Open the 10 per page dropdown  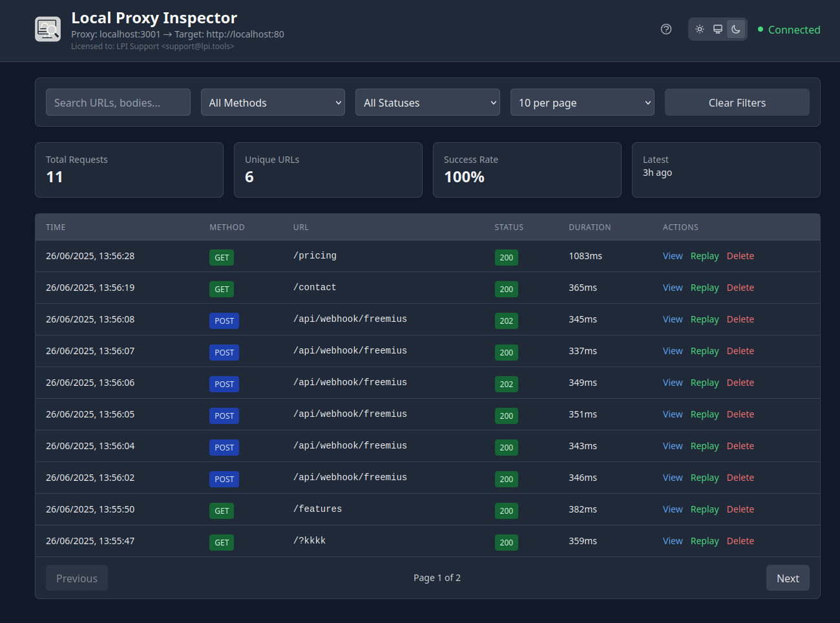(x=582, y=102)
